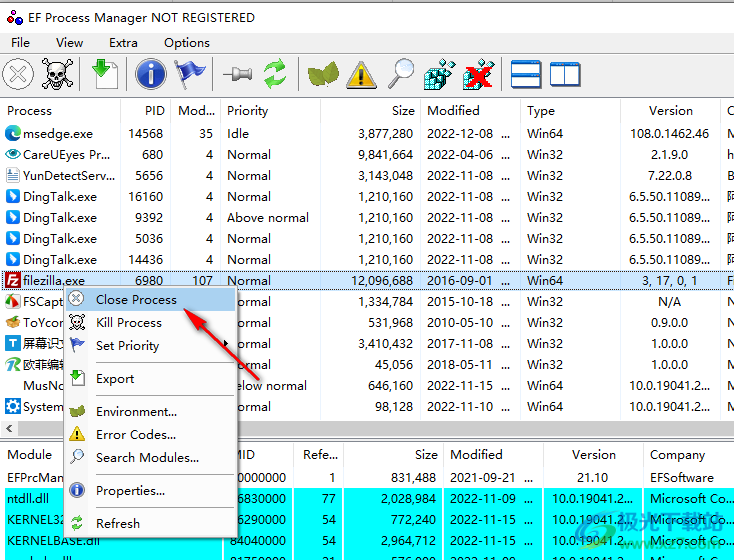Choose Close Process from context menu
734x560 pixels.
[x=151, y=300]
